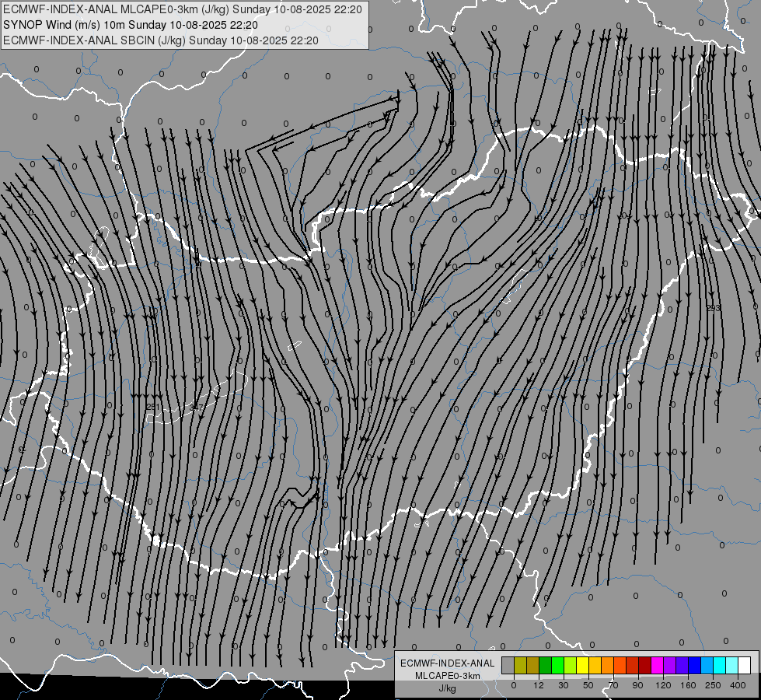Select the pure blue legend swatch
This screenshot has height=700, width=761.
click(x=694, y=665)
